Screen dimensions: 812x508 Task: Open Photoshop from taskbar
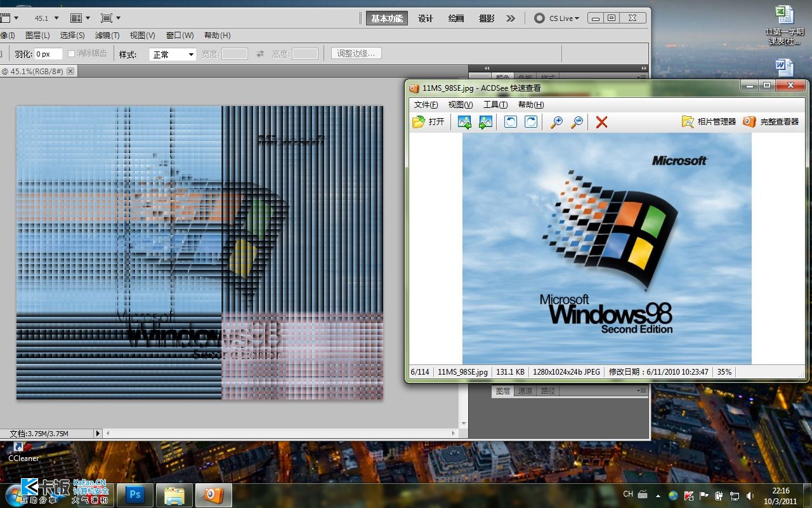point(135,495)
